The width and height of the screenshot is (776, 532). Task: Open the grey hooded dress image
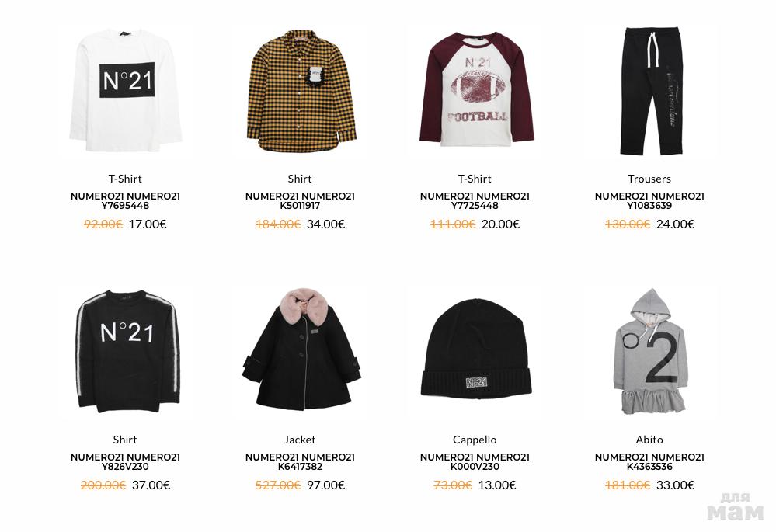click(x=650, y=351)
